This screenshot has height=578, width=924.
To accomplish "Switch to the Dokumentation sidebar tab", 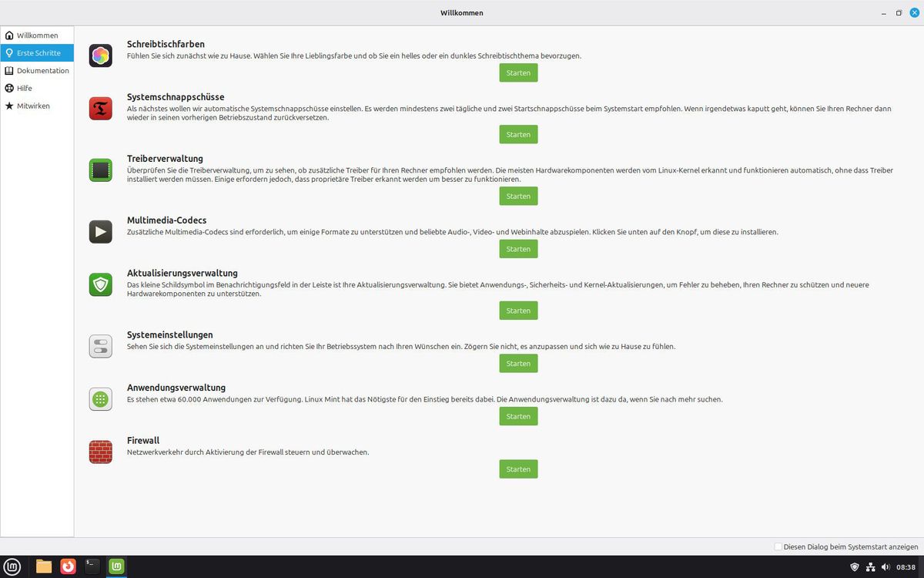I will pos(37,71).
